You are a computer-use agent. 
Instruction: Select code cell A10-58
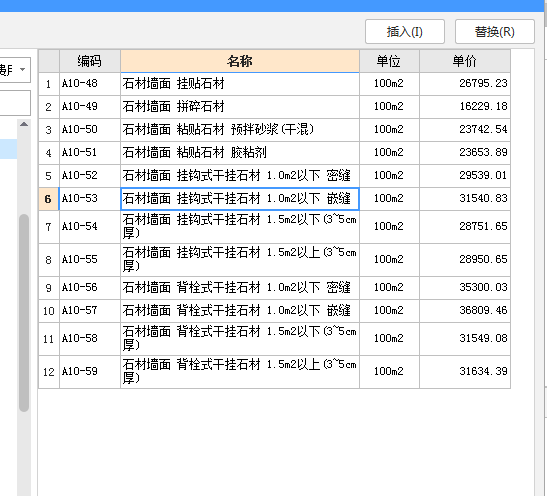click(90, 339)
